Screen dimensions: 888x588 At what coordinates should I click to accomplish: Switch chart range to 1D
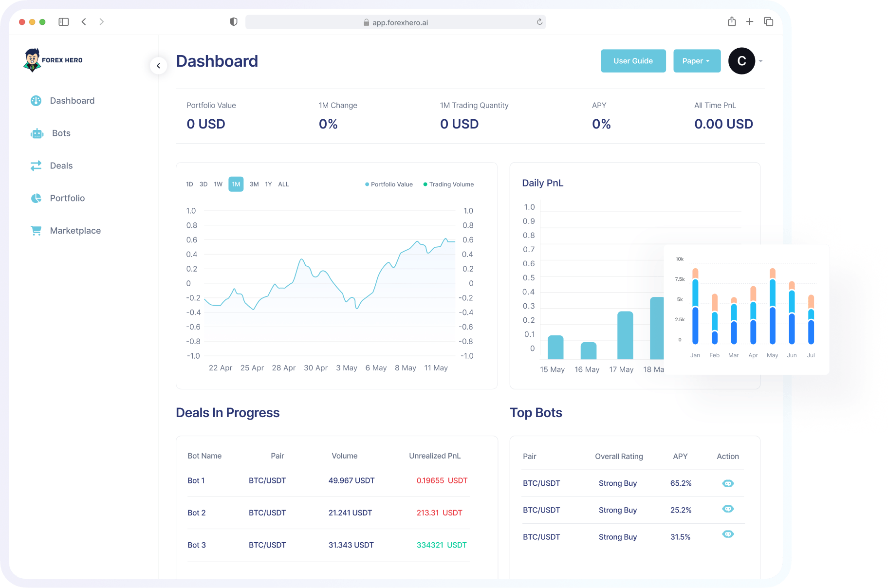pyautogui.click(x=189, y=184)
